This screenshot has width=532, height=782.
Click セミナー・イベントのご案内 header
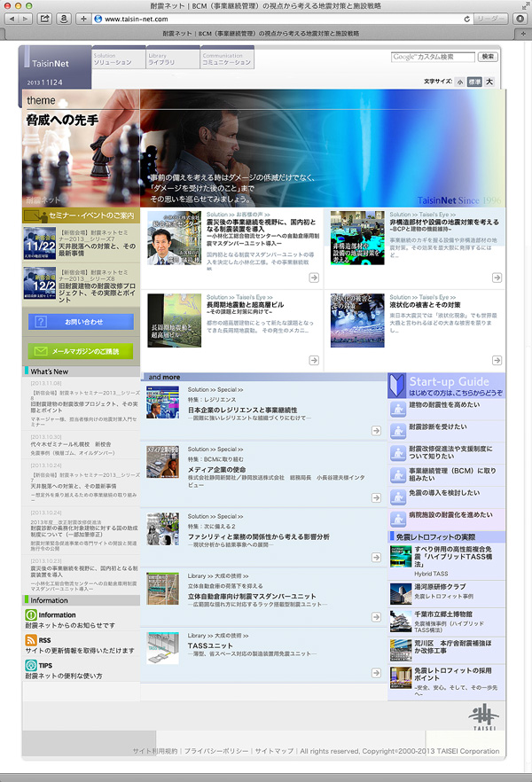pyautogui.click(x=82, y=215)
